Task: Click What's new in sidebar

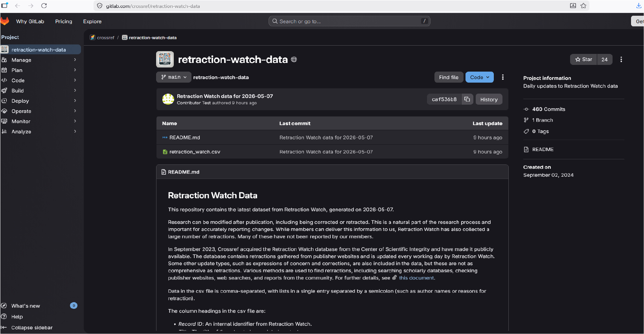Action: pyautogui.click(x=26, y=306)
